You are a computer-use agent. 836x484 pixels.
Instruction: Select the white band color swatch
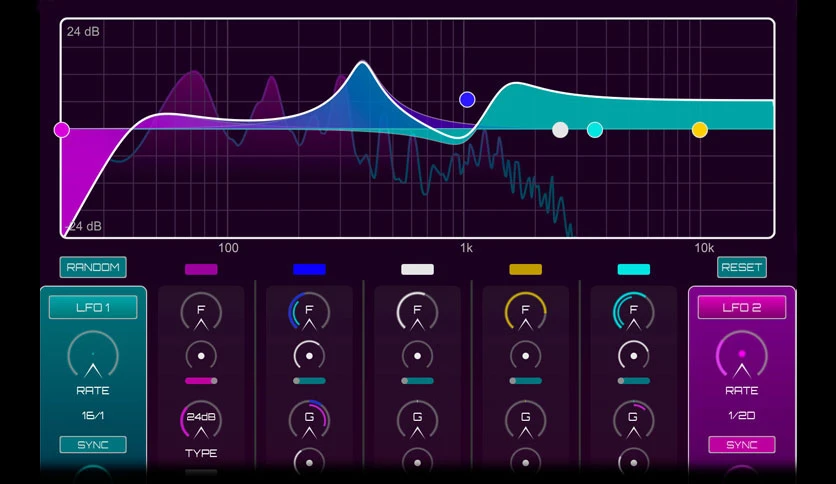[417, 269]
